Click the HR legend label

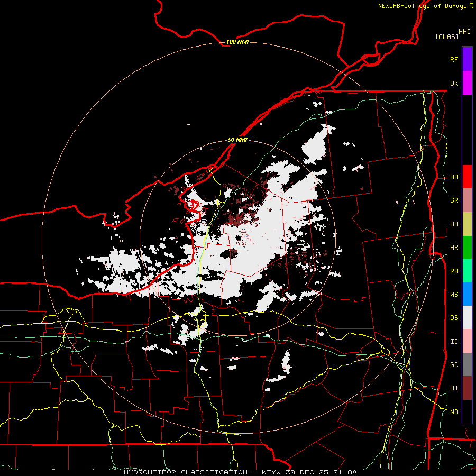tap(454, 248)
